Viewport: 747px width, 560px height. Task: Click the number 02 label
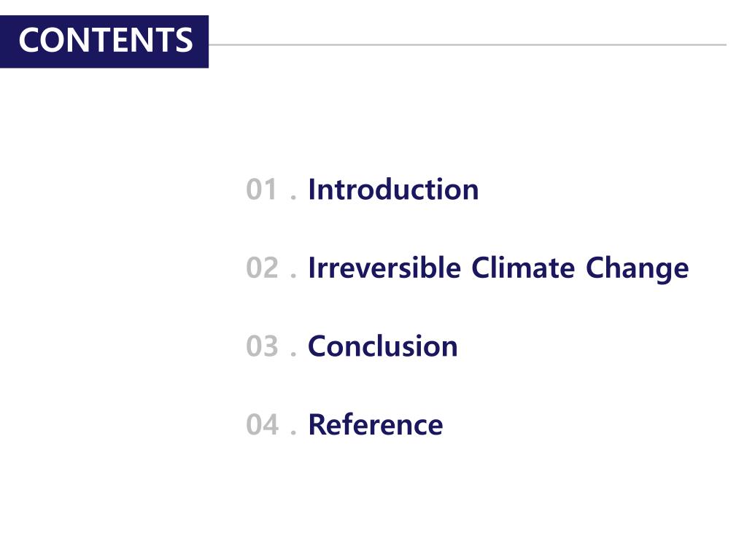262,268
